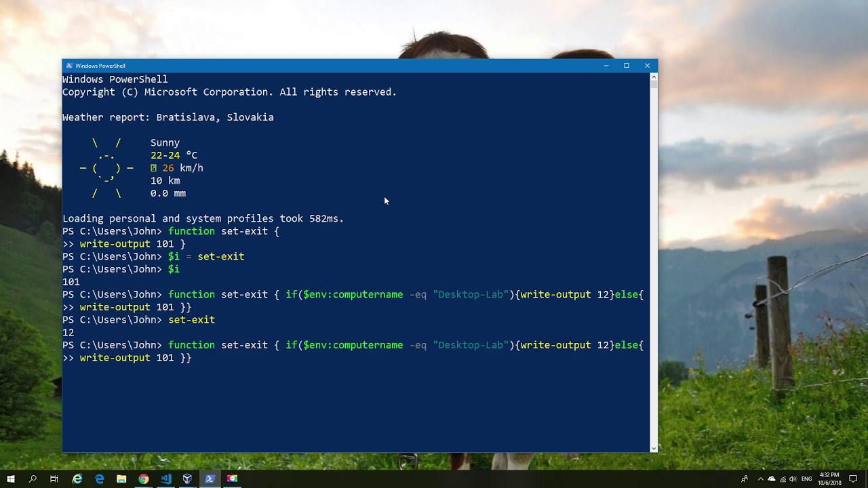Click the "10 km" visibility value
868x488 pixels.
[x=165, y=181]
